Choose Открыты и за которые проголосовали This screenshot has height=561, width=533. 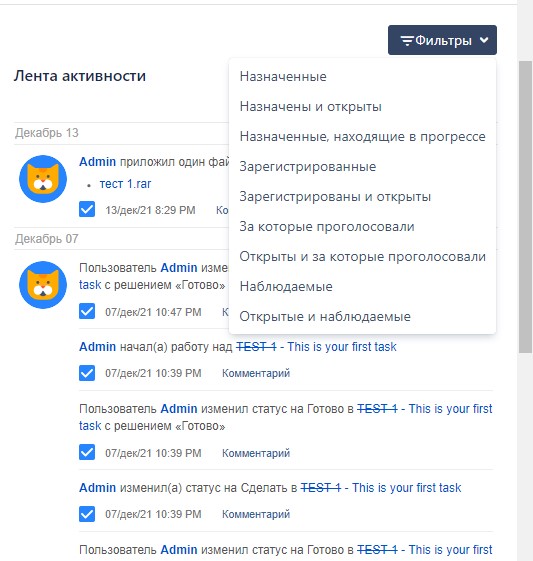pyautogui.click(x=362, y=257)
